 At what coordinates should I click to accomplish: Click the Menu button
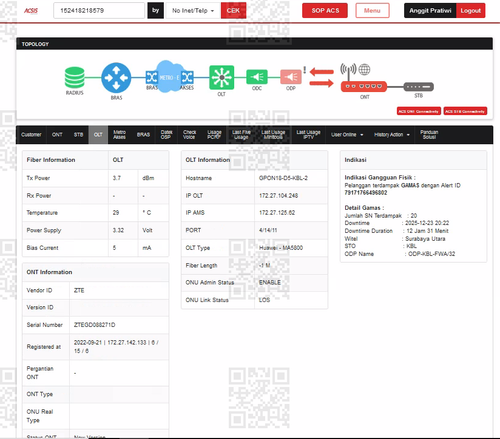click(x=372, y=11)
